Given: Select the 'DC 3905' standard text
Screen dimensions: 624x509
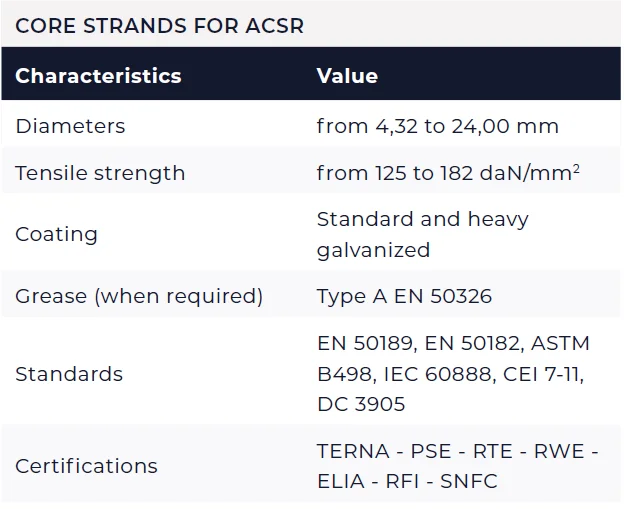Looking at the screenshot, I should [360, 405].
